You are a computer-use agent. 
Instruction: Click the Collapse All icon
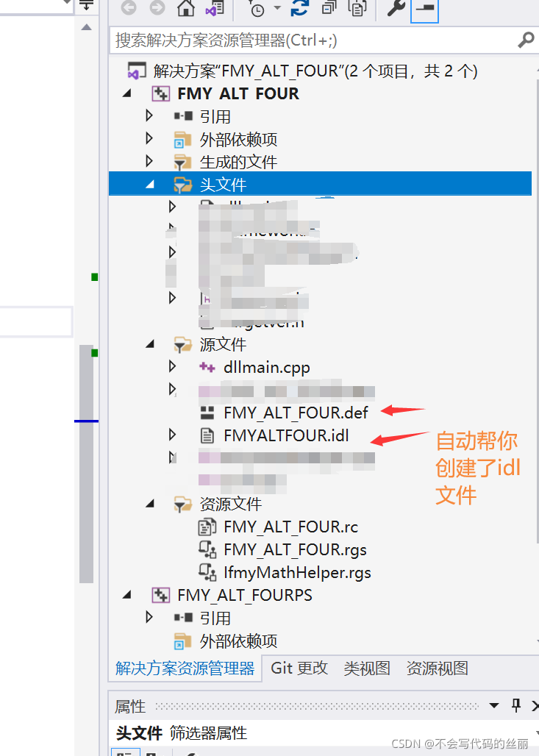[329, 8]
